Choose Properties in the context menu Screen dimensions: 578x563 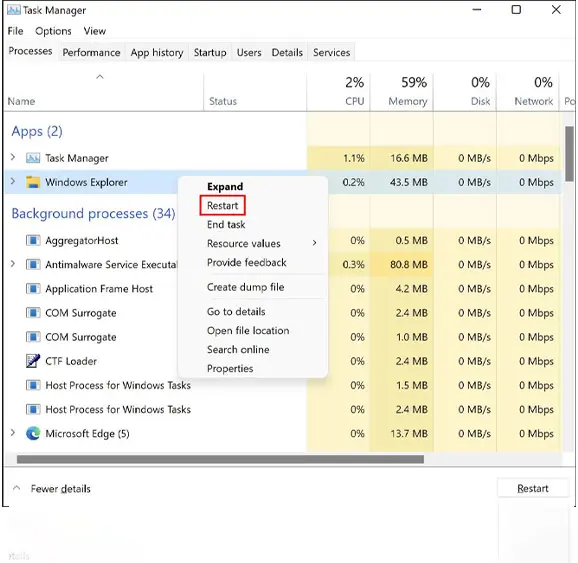230,369
